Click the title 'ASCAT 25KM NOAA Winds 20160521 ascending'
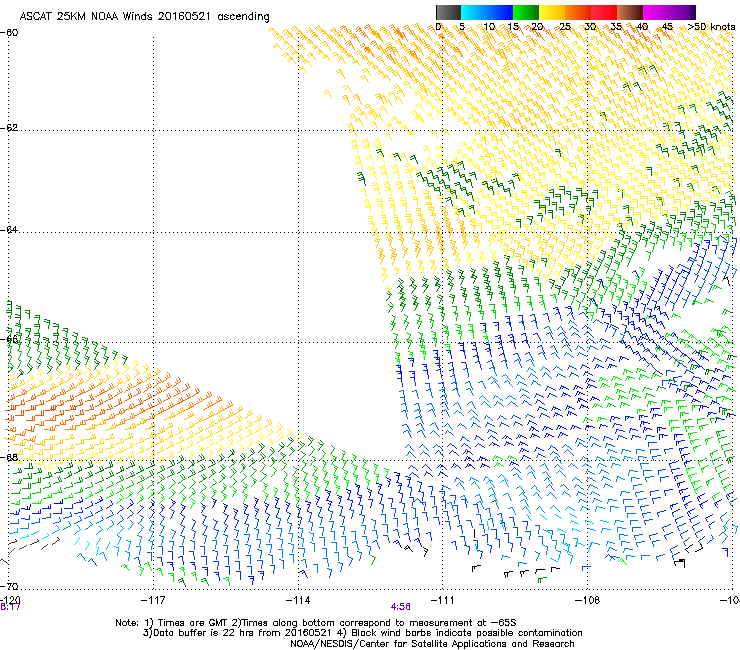 pos(144,17)
